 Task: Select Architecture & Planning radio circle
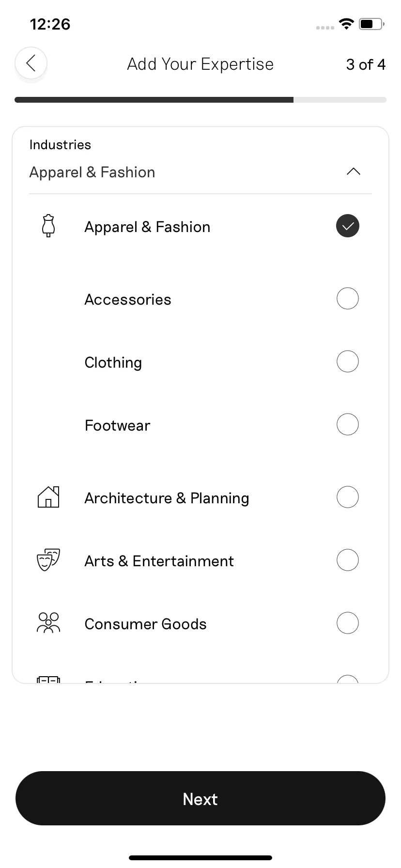pyautogui.click(x=348, y=497)
